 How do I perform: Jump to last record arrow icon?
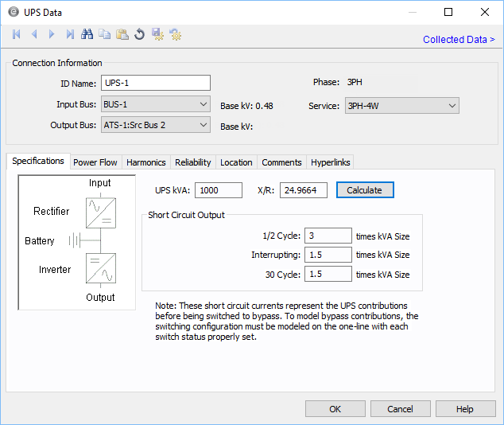point(70,34)
